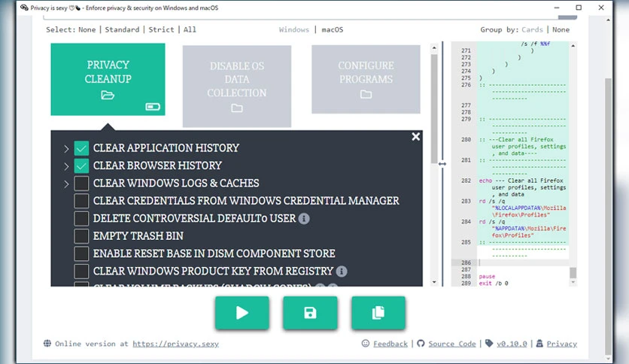Copy the script with the copy button
The height and width of the screenshot is (364, 629).
378,313
